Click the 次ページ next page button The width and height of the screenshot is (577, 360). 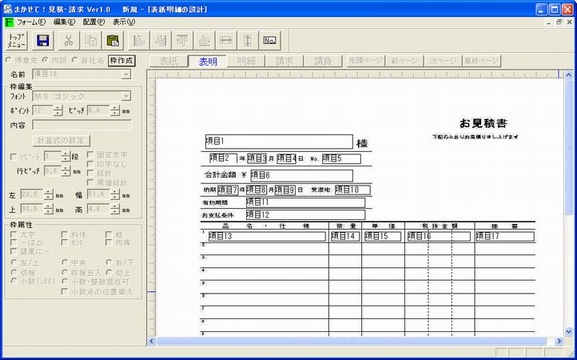pos(443,61)
